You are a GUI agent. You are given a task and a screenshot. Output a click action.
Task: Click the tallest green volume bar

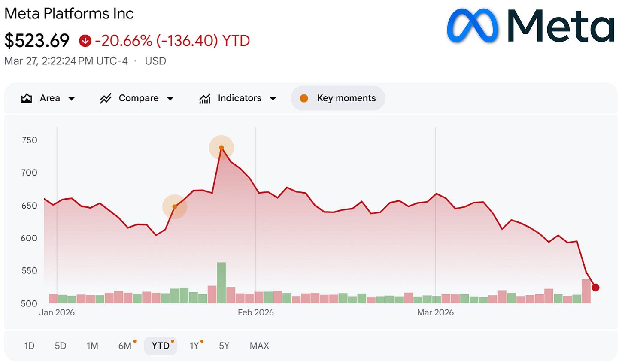(x=221, y=283)
